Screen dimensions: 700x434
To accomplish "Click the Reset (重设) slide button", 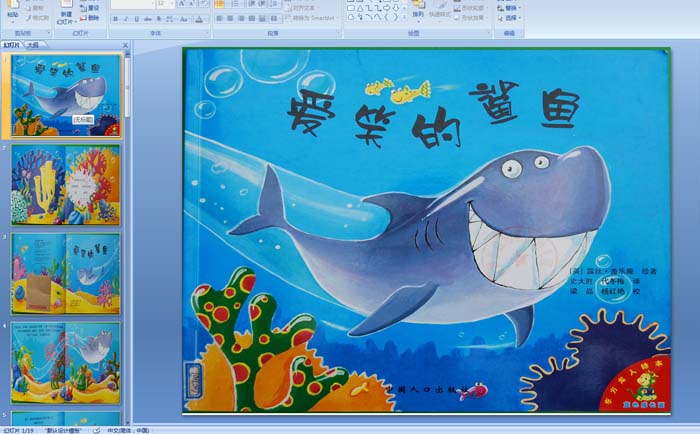I will 89,8.
